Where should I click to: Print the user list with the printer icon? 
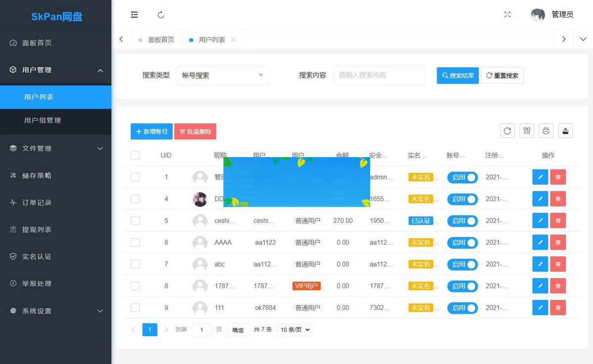(546, 130)
